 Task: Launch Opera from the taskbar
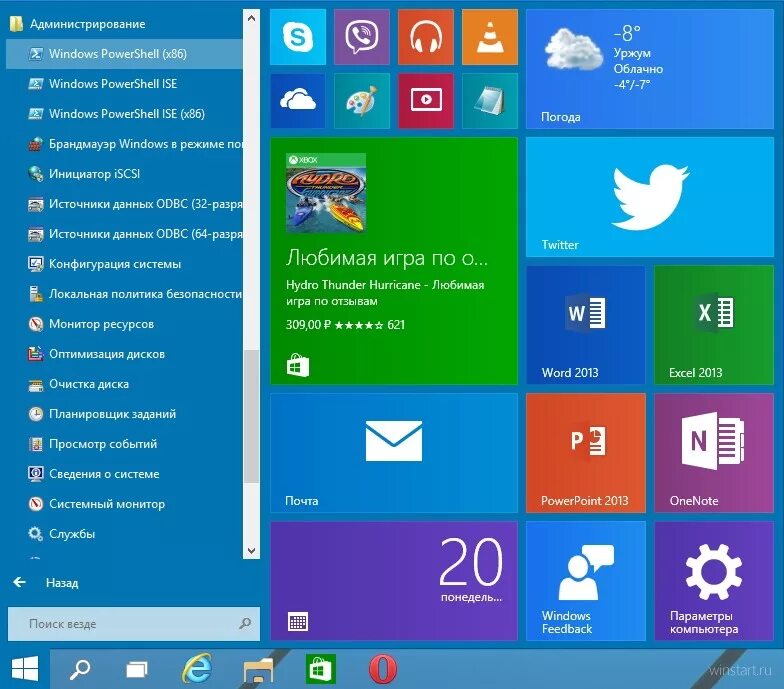pos(382,669)
